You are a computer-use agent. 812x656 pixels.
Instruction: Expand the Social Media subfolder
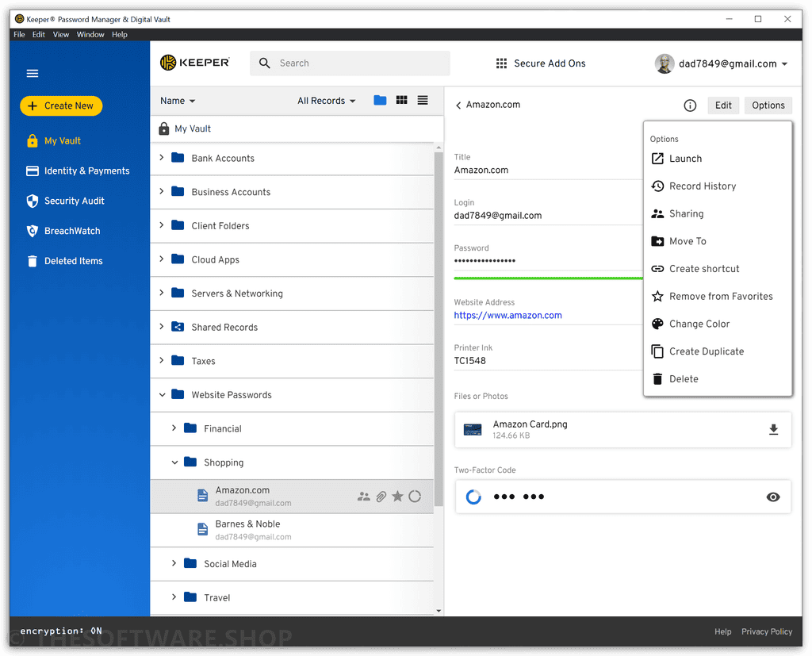[174, 563]
